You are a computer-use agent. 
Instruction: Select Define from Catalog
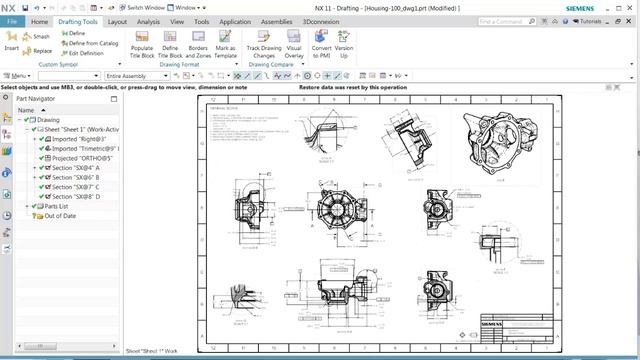(x=90, y=43)
